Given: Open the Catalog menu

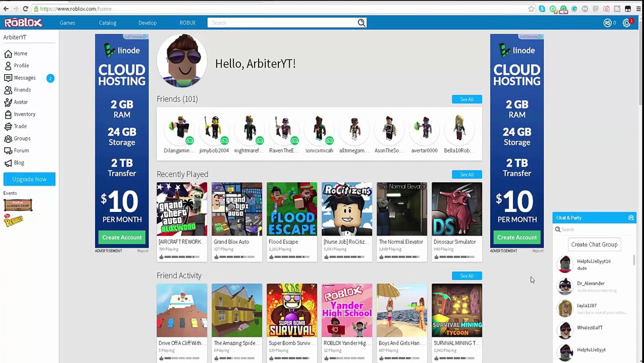Looking at the screenshot, I should click(x=108, y=23).
